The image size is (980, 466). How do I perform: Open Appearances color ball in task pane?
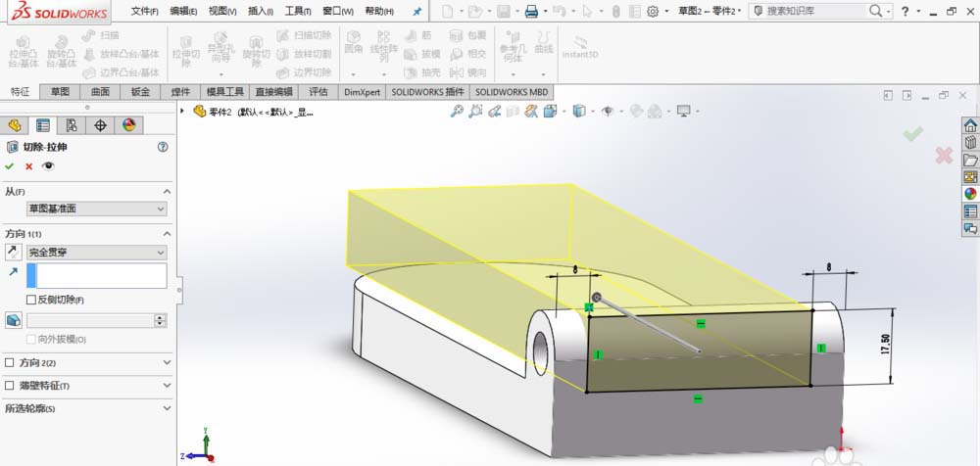[x=970, y=194]
